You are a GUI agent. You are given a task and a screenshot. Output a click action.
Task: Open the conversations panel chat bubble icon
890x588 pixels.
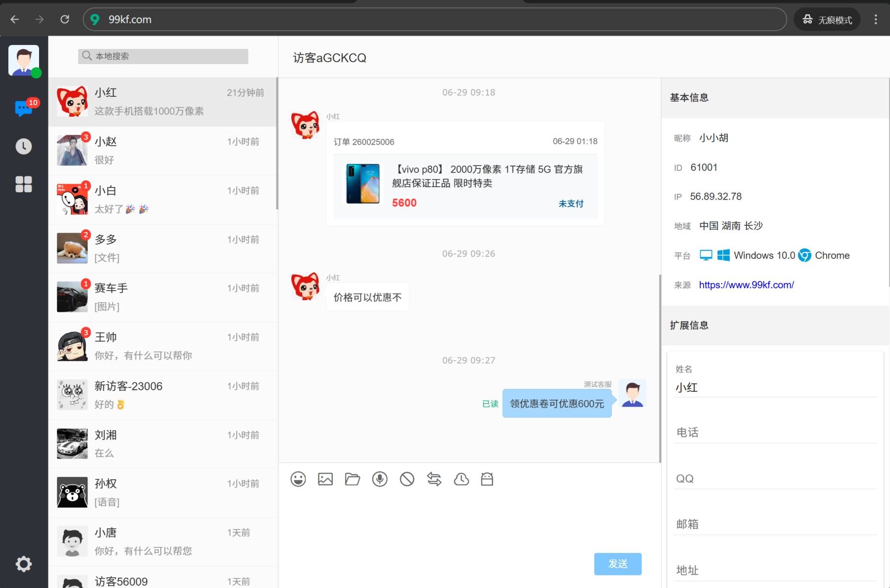tap(23, 108)
